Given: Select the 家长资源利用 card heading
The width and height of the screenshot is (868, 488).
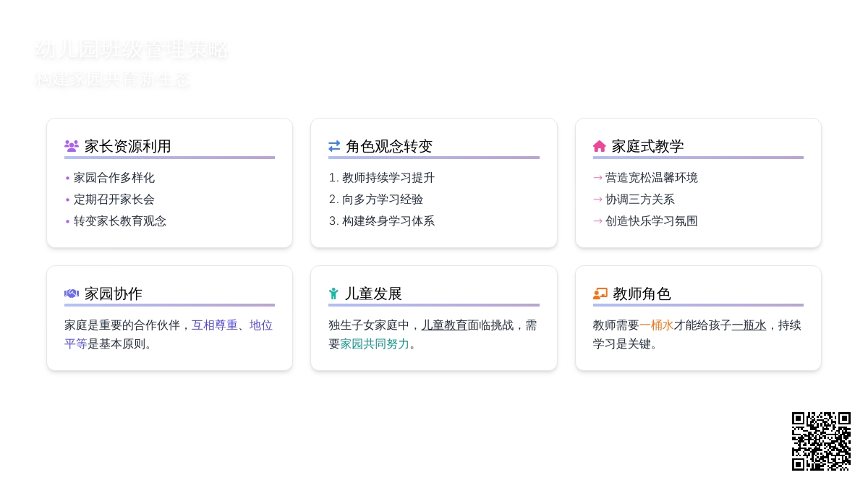Looking at the screenshot, I should pyautogui.click(x=128, y=146).
